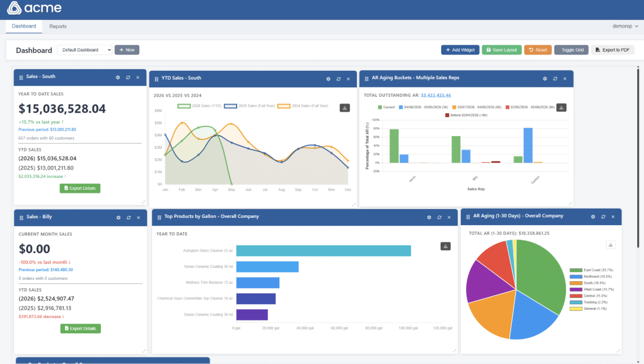The image size is (644, 364).
Task: Toggle 2026 Sales (YTD) legend series
Action: point(200,106)
